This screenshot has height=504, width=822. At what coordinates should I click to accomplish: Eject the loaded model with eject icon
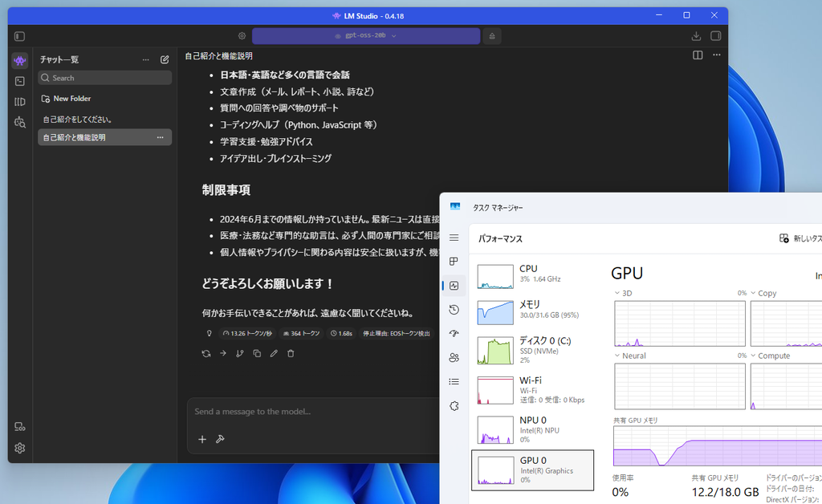(492, 36)
